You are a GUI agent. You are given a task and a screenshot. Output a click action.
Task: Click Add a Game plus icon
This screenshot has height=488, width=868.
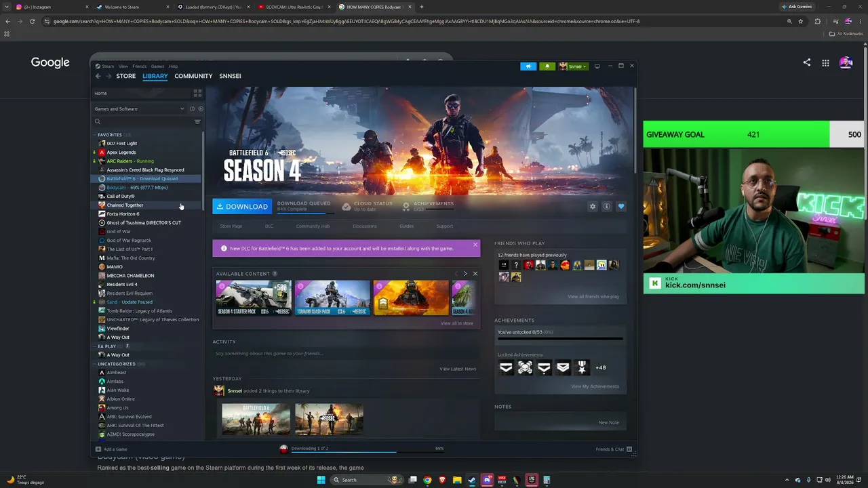(x=98, y=449)
